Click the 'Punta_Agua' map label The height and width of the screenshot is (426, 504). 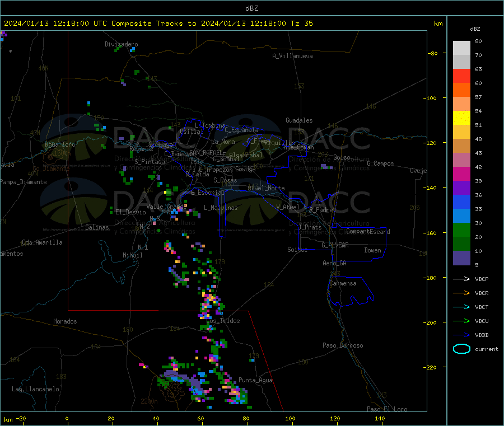(255, 380)
